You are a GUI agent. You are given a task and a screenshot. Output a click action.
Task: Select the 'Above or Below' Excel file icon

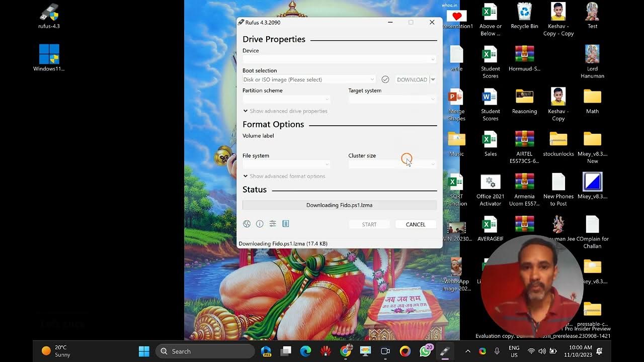click(x=490, y=20)
